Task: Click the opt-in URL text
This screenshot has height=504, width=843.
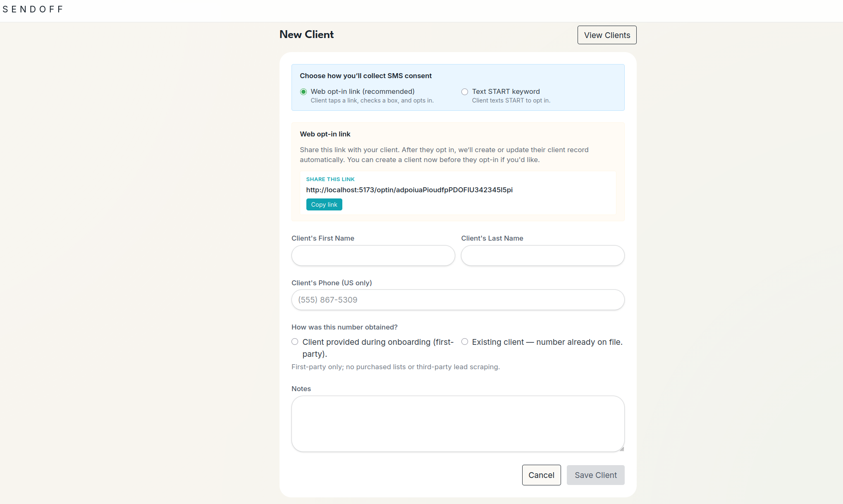Action: (409, 190)
